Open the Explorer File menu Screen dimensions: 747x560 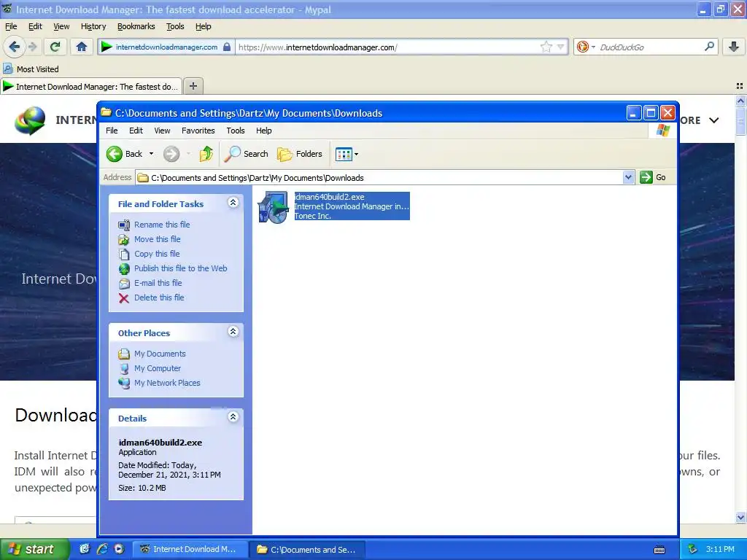(x=112, y=131)
